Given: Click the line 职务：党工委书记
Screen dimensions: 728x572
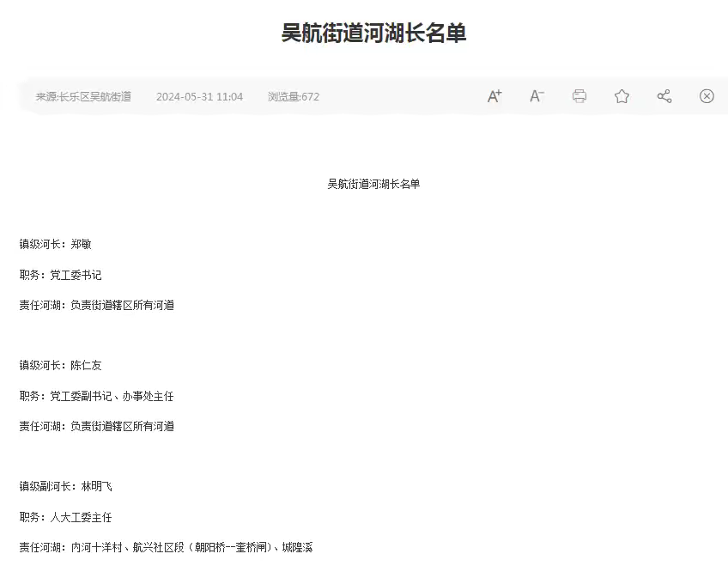Looking at the screenshot, I should click(61, 276).
